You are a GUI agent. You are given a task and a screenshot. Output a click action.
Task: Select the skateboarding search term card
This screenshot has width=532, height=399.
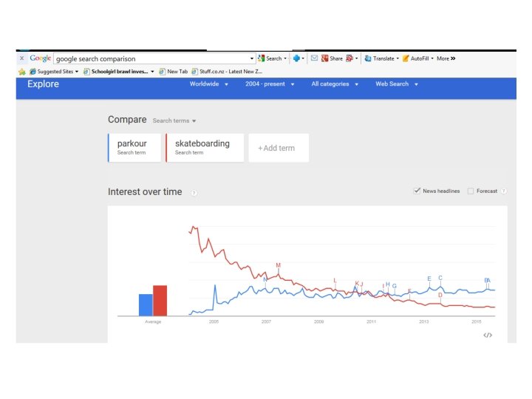click(x=205, y=147)
